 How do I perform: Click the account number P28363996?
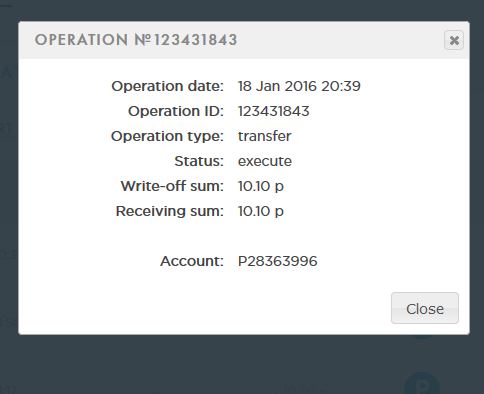coord(278,261)
